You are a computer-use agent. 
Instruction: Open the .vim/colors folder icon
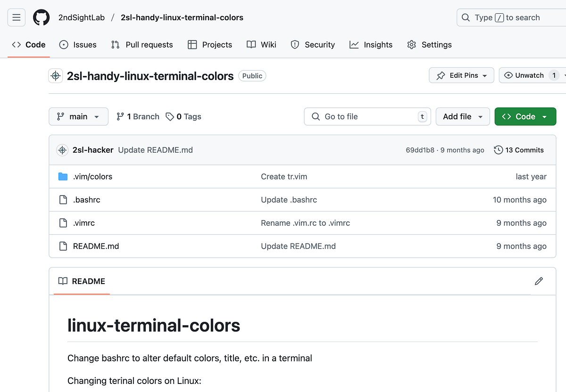[63, 176]
